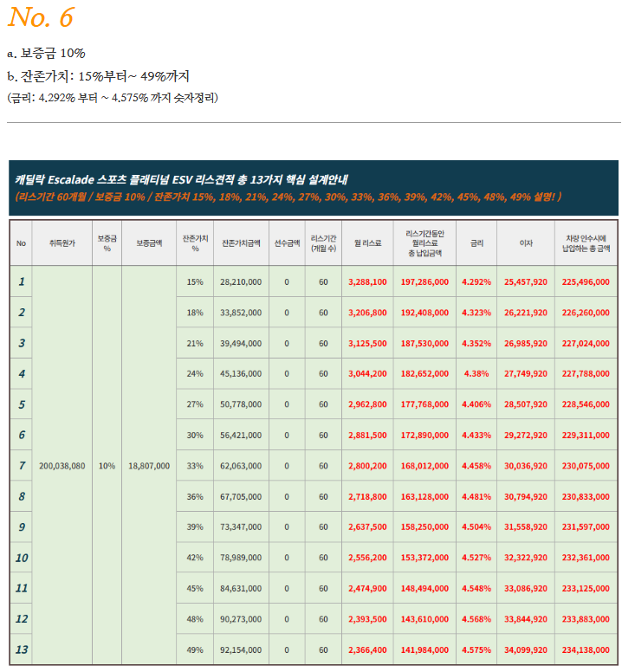Screen dimensions: 622x672
Task: Click interest amount 25,457,920
Action: pos(526,282)
